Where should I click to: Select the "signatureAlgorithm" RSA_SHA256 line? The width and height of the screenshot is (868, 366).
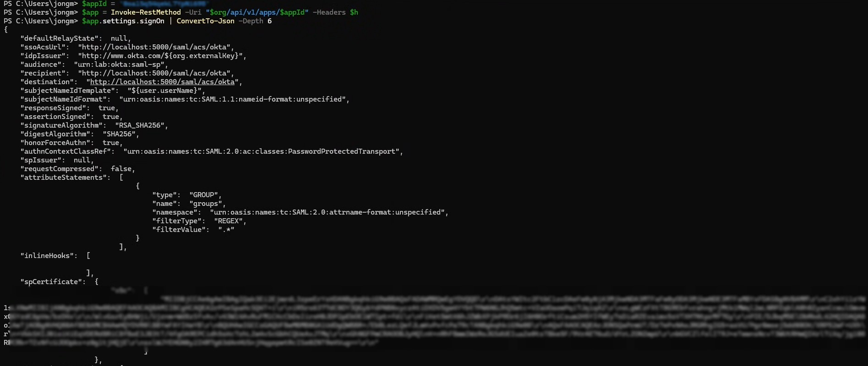94,125
